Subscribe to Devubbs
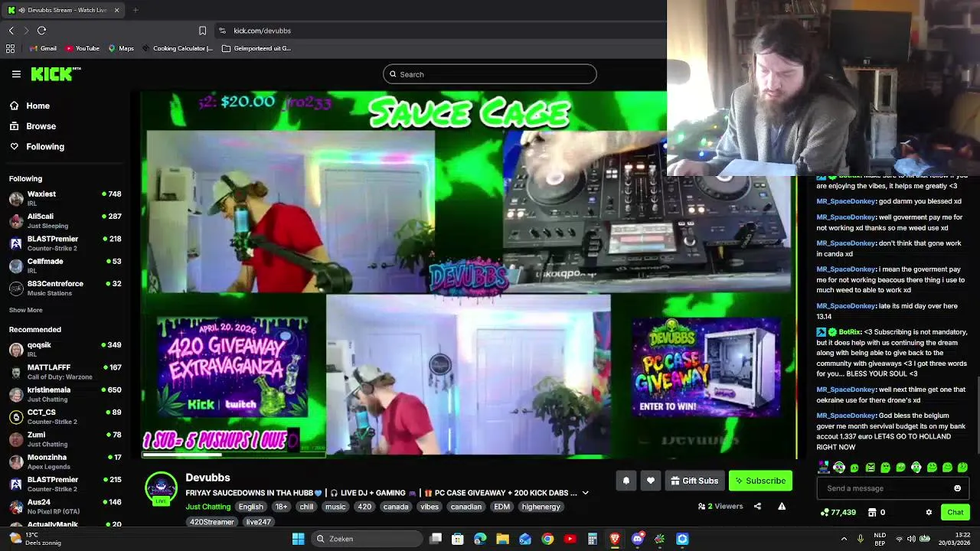The height and width of the screenshot is (551, 980). point(760,481)
